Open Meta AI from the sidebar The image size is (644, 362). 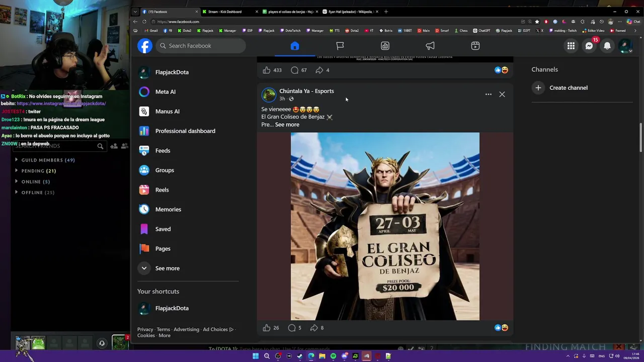[188, 92]
